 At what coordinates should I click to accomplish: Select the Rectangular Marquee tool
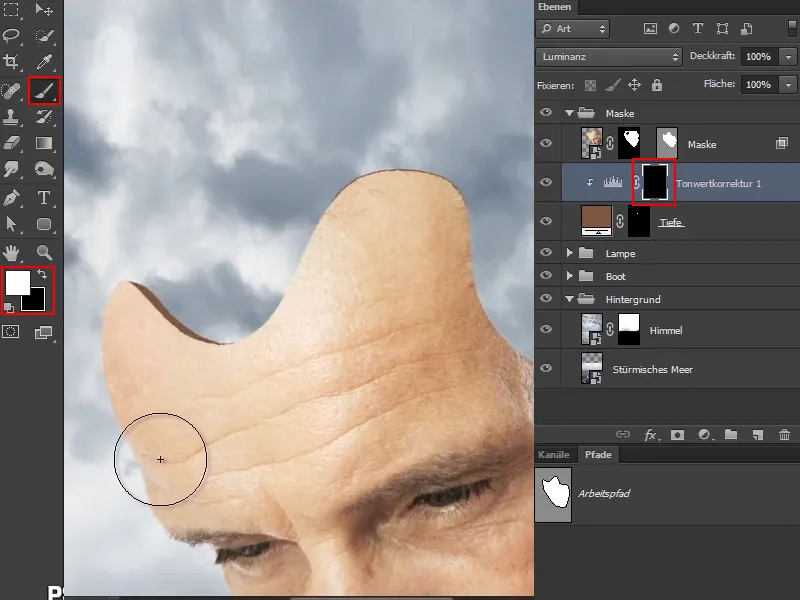click(x=11, y=9)
